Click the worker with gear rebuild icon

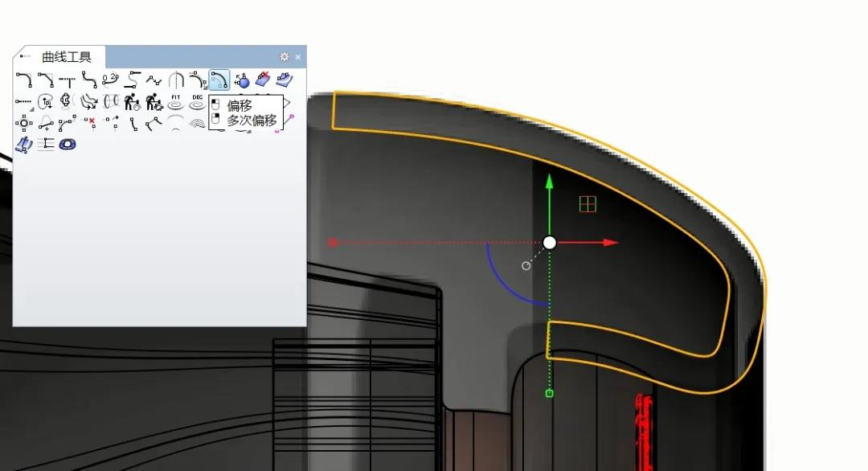point(154,102)
